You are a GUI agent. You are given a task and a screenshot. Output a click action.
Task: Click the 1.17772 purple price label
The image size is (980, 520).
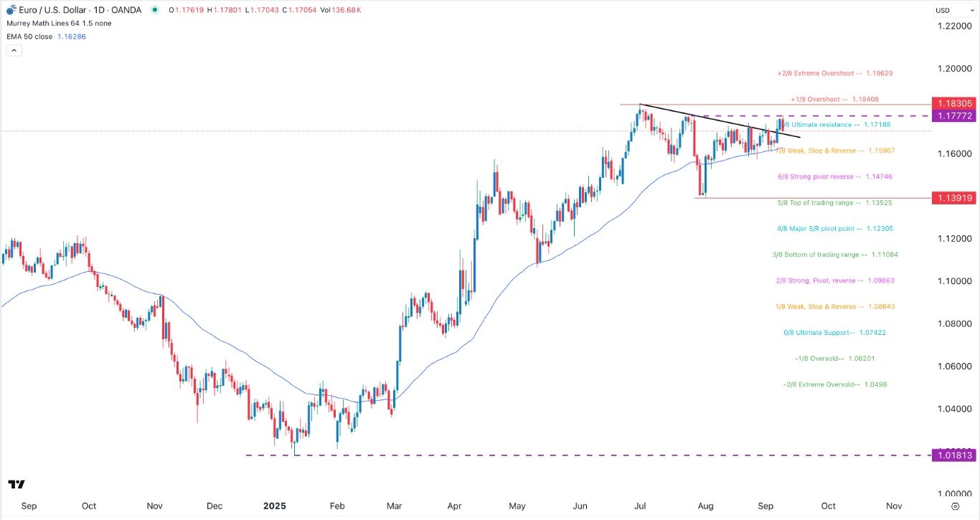pos(956,115)
